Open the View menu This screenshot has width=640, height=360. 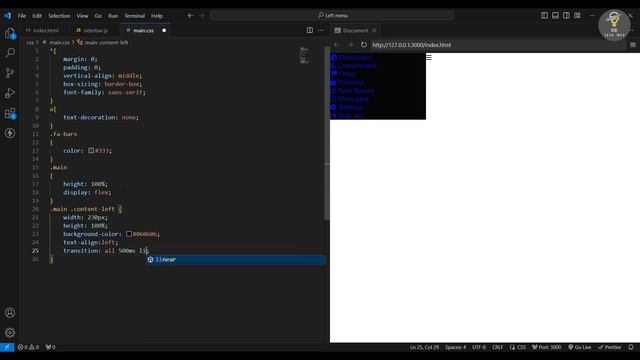82,16
